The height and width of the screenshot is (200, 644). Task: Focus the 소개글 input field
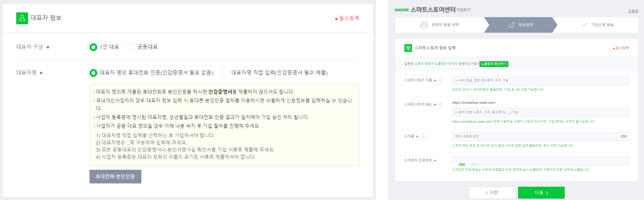click(535, 136)
